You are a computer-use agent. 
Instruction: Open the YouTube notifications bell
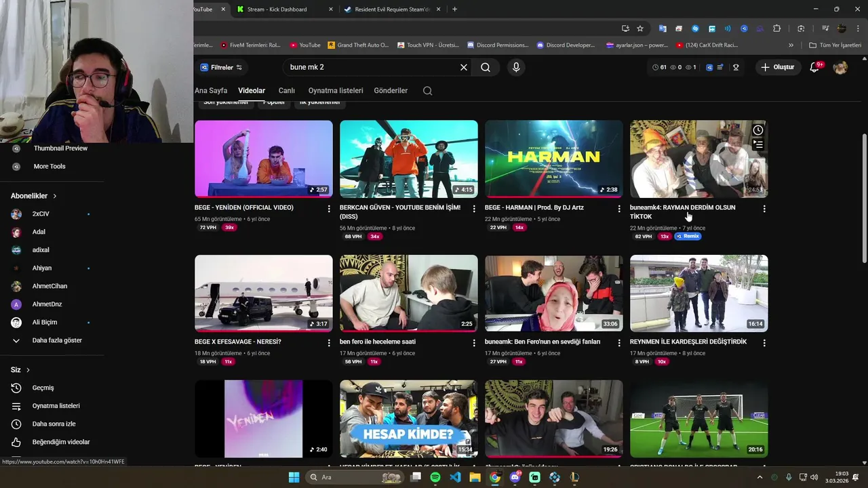815,68
